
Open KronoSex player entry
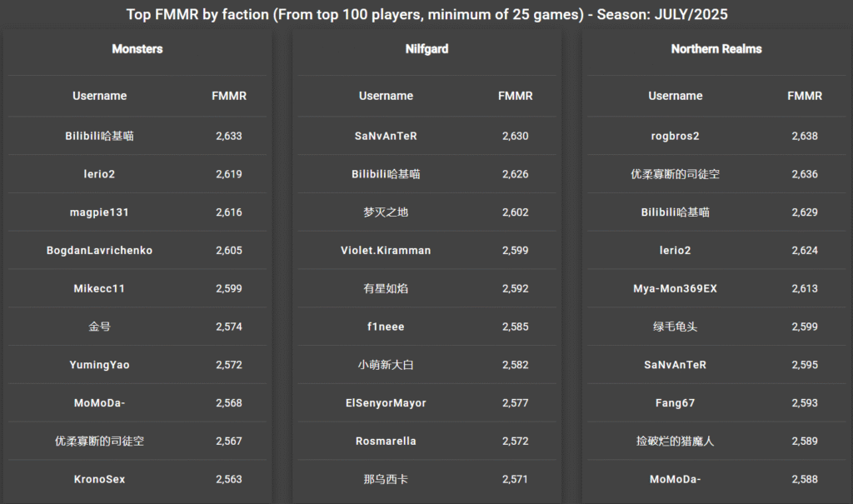click(x=100, y=479)
